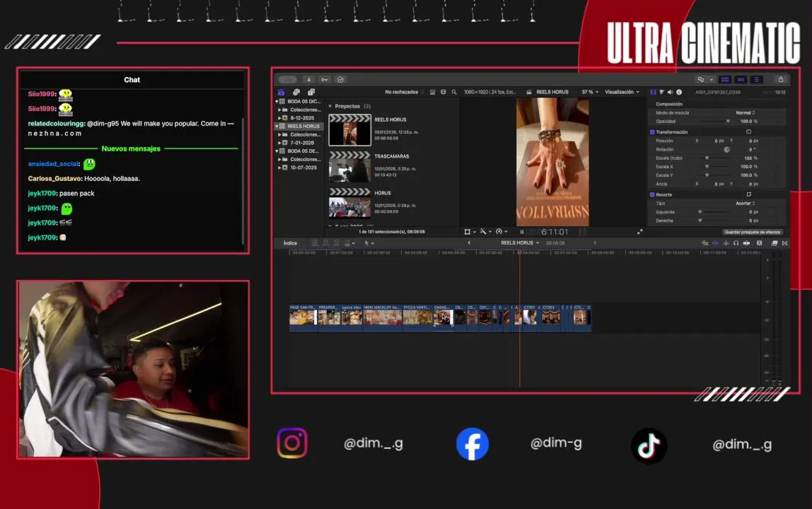
Task: Toggle the Transformación checkbox
Action: [x=652, y=132]
